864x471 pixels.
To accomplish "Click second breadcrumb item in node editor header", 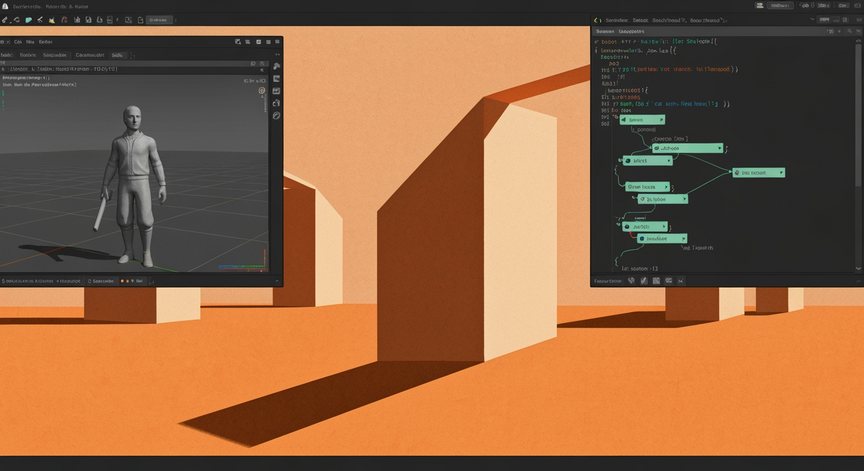I will coord(640,20).
